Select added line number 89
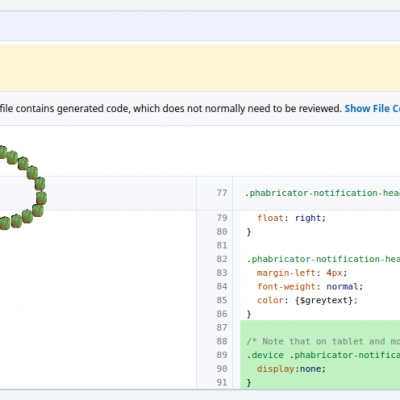 click(222, 355)
